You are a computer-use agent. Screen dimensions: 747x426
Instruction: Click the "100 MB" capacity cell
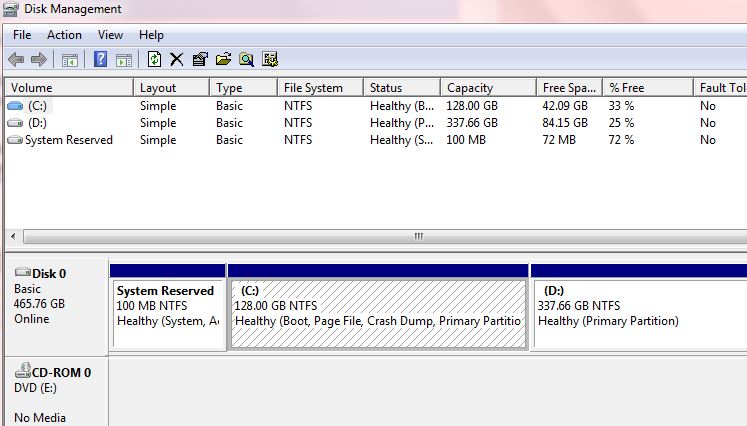466,140
